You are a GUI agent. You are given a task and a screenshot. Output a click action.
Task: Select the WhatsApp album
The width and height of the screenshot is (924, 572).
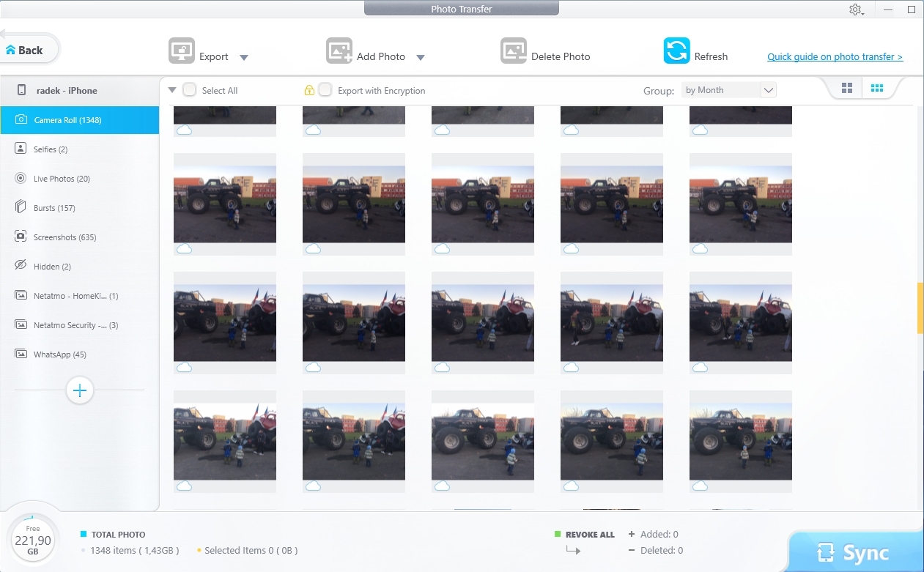59,354
